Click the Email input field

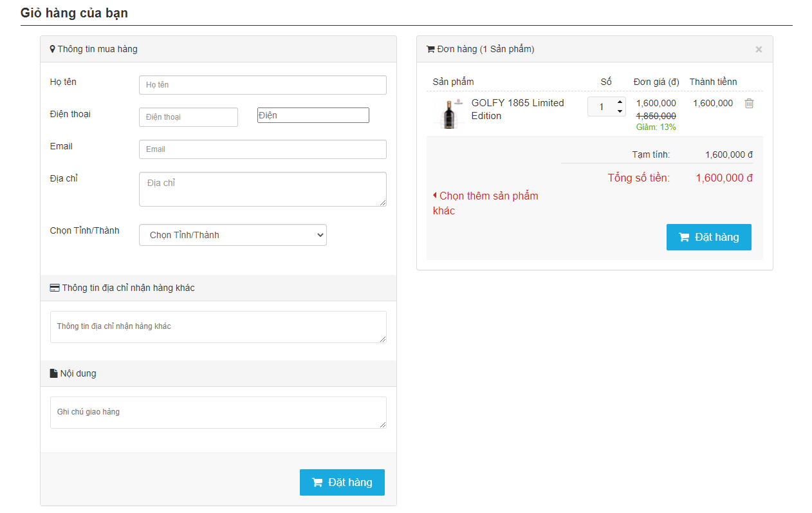(x=263, y=149)
